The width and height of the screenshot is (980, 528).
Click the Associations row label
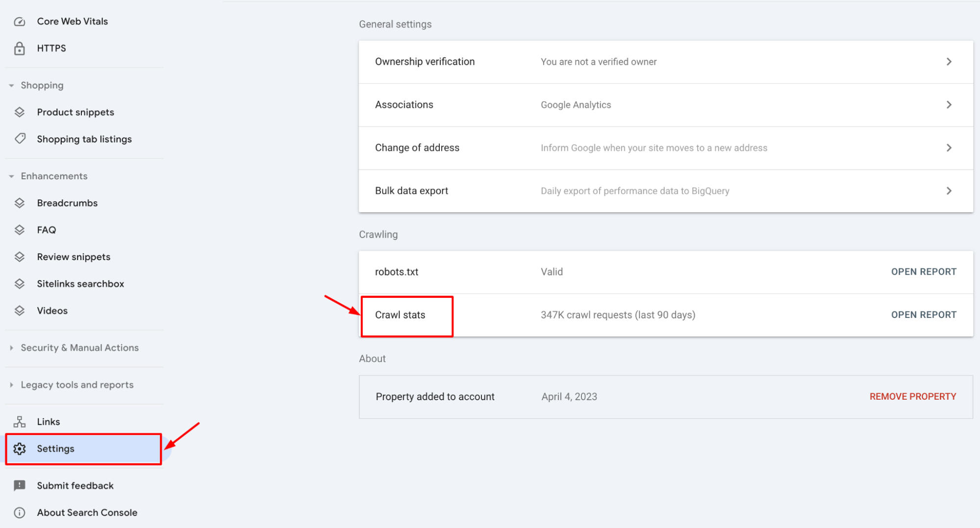coord(404,105)
